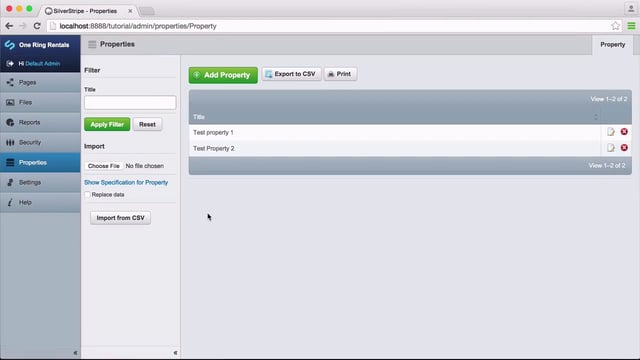Click the SilverStripe logo beside One Ring Rentals

(10, 44)
